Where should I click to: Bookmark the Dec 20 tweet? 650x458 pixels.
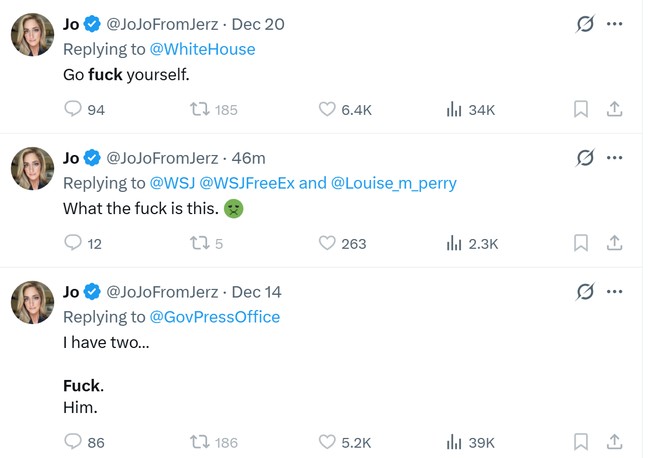click(x=581, y=109)
